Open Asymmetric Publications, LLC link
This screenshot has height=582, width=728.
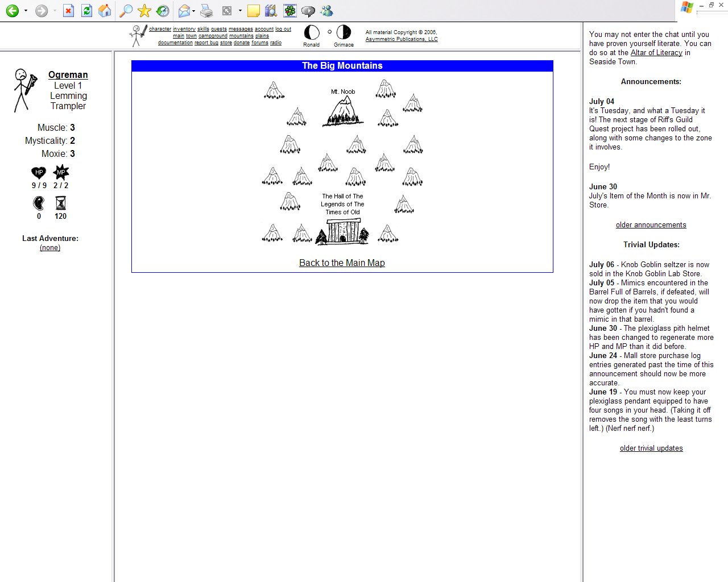click(x=402, y=39)
